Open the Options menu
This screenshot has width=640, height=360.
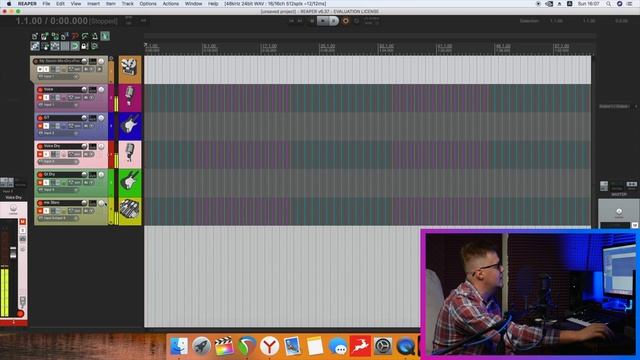click(x=148, y=4)
